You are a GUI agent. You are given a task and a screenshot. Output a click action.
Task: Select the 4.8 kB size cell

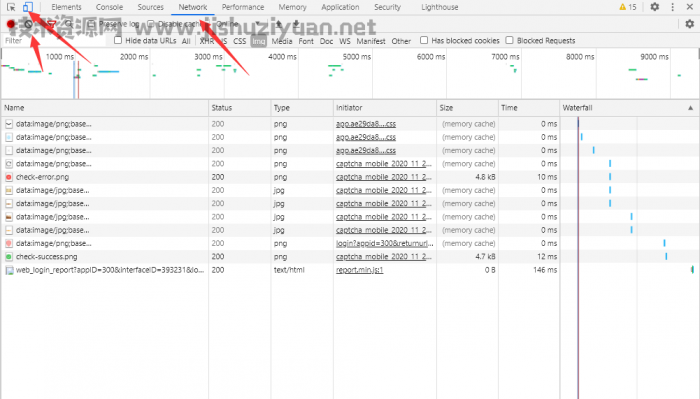click(467, 177)
